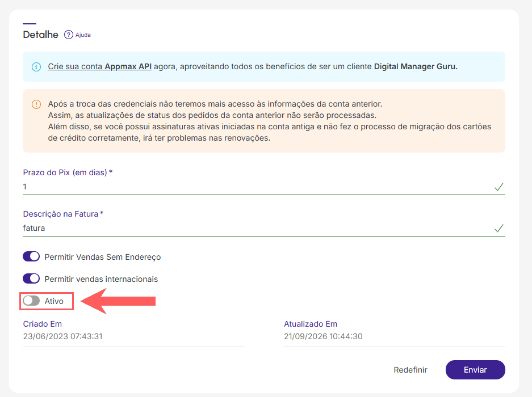Open the Ajuda help icon
Image resolution: width=532 pixels, height=397 pixels.
[x=69, y=35]
